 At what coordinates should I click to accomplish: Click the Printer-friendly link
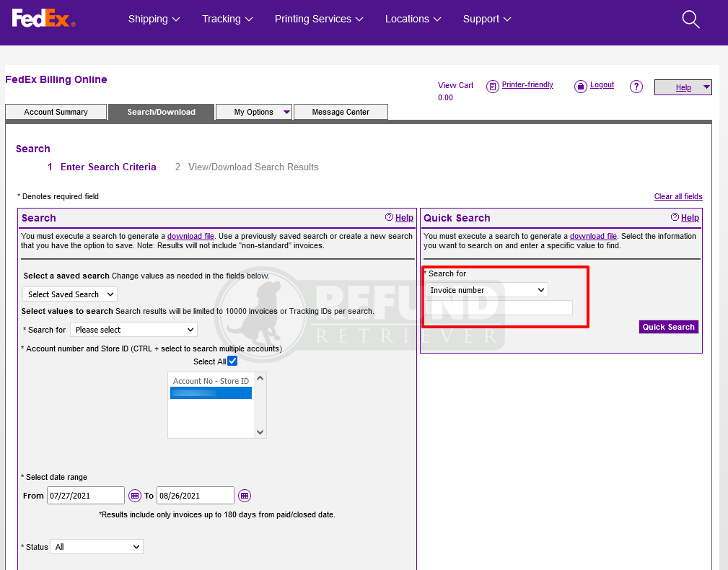coord(527,85)
